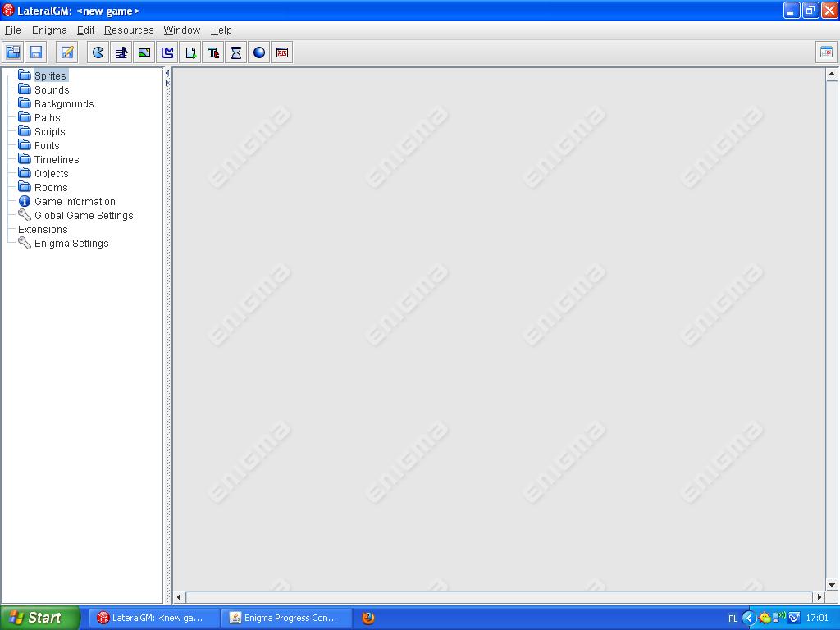840x630 pixels.
Task: Click the Create Sprite Pac-Man icon
Action: (98, 52)
